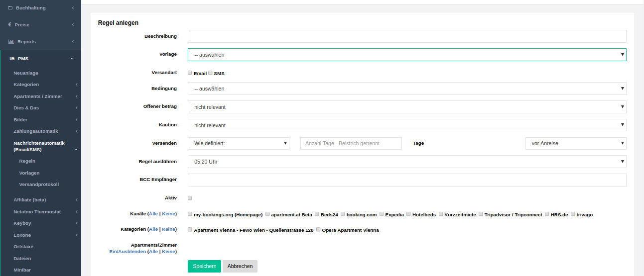Open the Offener betrag dropdown
This screenshot has width=644, height=276.
pos(407,107)
